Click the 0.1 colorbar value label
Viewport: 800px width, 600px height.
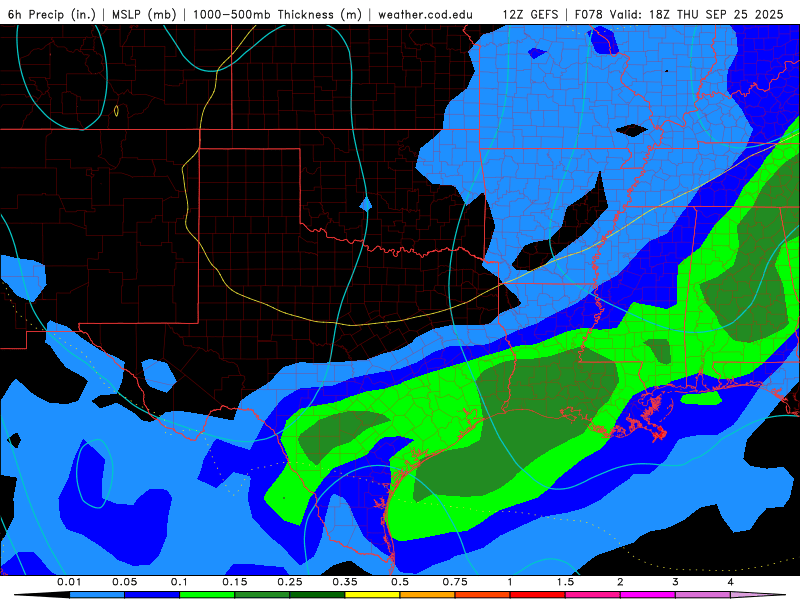click(179, 582)
